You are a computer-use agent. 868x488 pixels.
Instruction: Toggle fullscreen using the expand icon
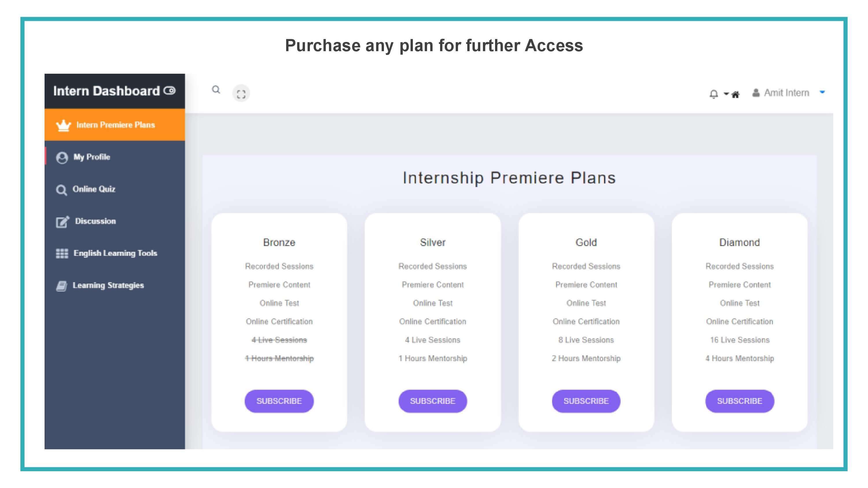241,94
